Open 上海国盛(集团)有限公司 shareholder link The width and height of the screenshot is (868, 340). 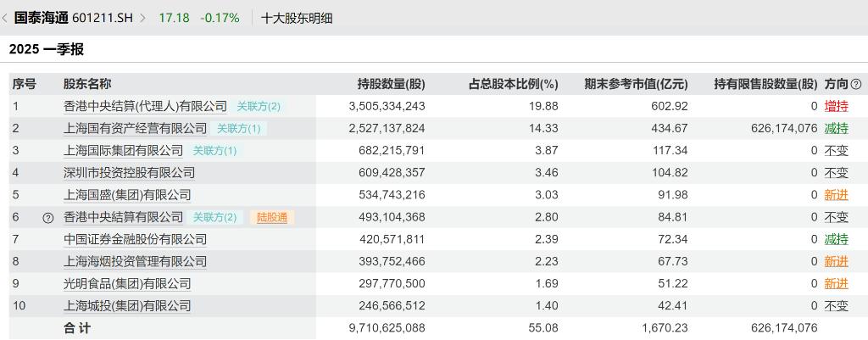click(x=127, y=195)
